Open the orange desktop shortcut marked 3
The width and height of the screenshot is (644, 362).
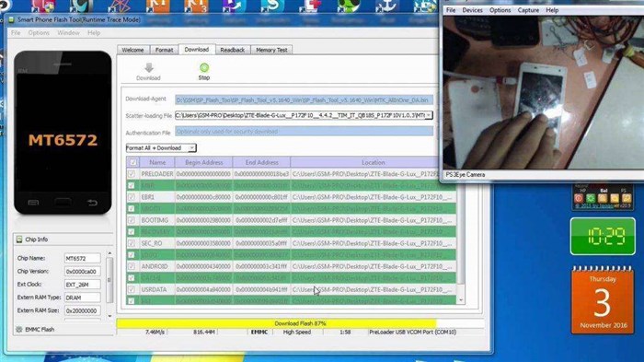pos(196,6)
